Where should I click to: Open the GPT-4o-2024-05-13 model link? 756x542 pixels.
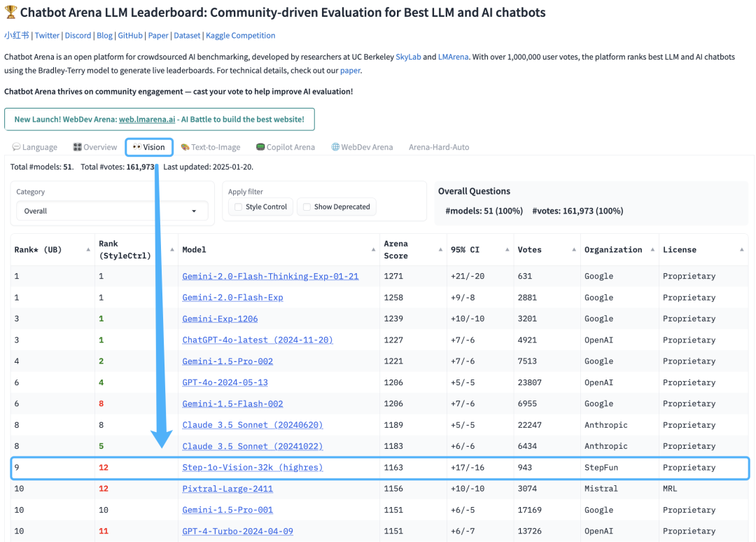225,382
